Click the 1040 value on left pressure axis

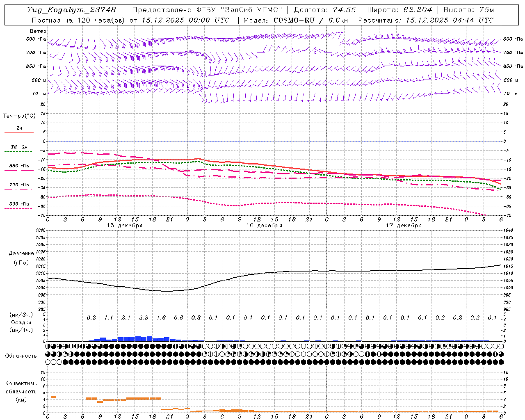point(41,230)
